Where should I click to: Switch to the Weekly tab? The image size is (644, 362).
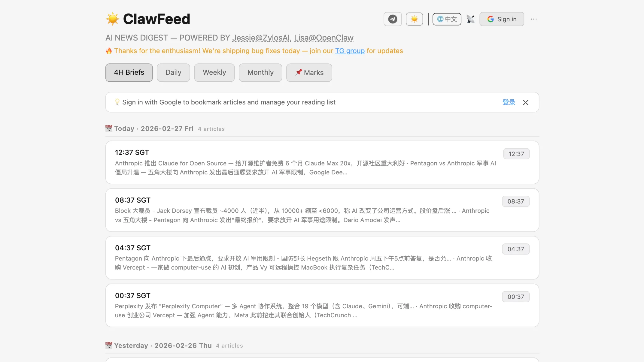[x=214, y=72]
